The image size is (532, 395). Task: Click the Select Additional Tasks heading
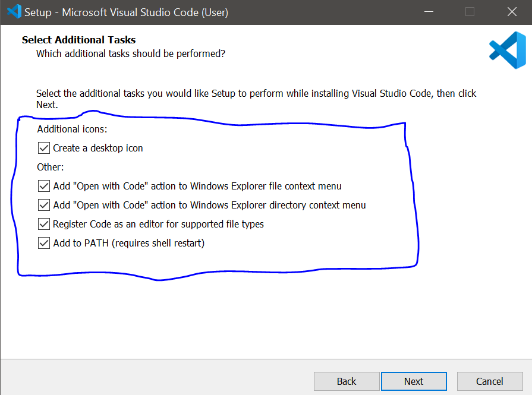coord(78,40)
